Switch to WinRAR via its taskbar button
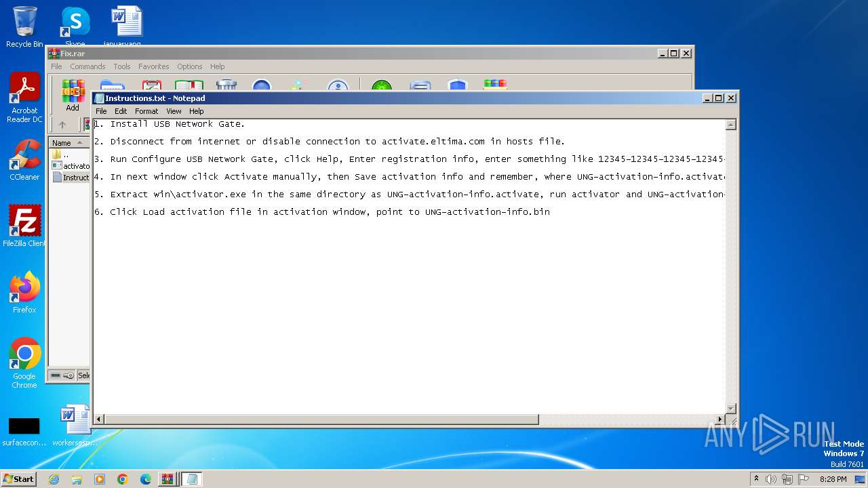The image size is (868, 488). 168,479
